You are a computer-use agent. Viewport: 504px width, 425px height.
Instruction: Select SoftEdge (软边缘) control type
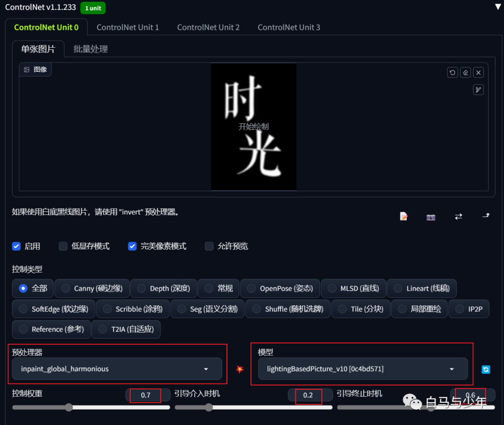pyautogui.click(x=54, y=309)
